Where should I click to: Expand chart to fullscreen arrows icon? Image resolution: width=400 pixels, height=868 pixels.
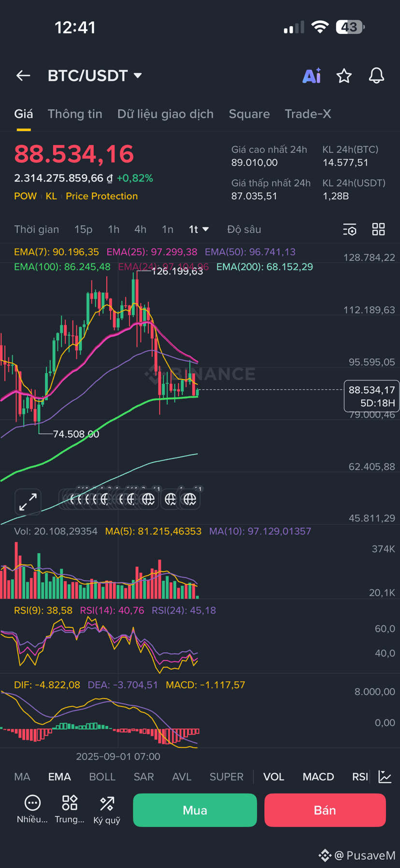pos(28,502)
